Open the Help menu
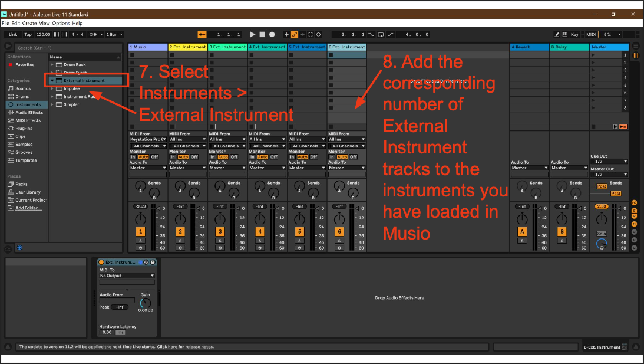Viewport: 644px width, 364px height. coord(77,23)
